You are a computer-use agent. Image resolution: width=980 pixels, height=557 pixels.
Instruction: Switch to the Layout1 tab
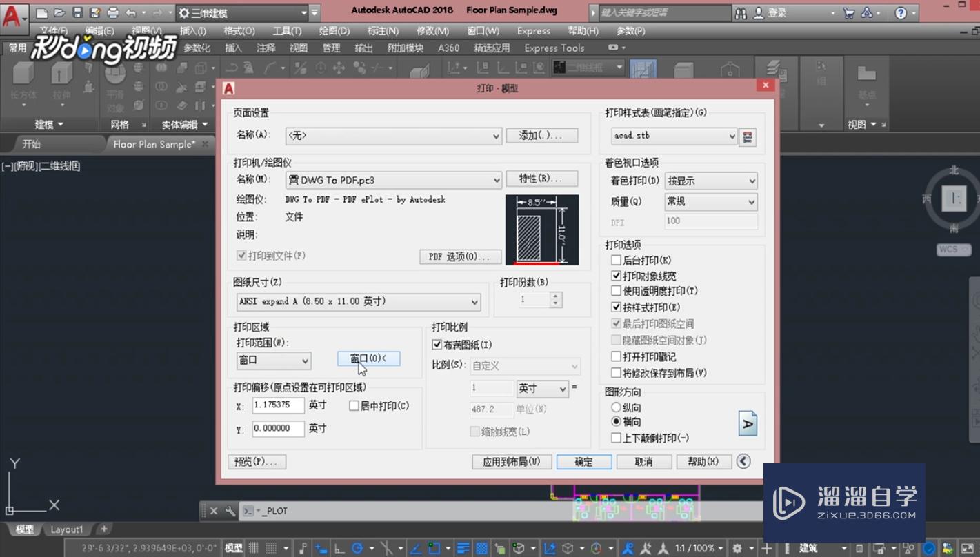coord(67,529)
